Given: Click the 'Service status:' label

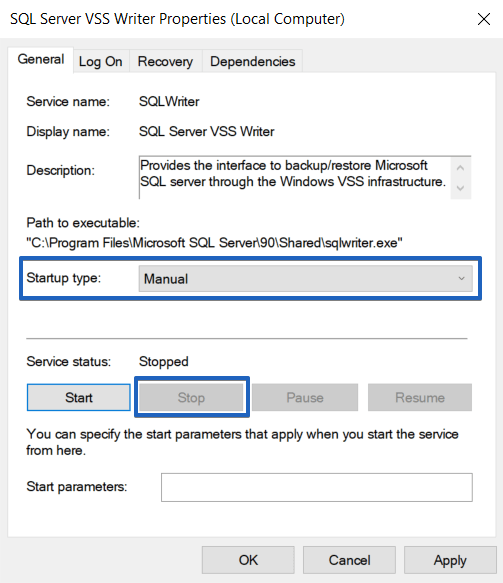Looking at the screenshot, I should coord(68,361).
